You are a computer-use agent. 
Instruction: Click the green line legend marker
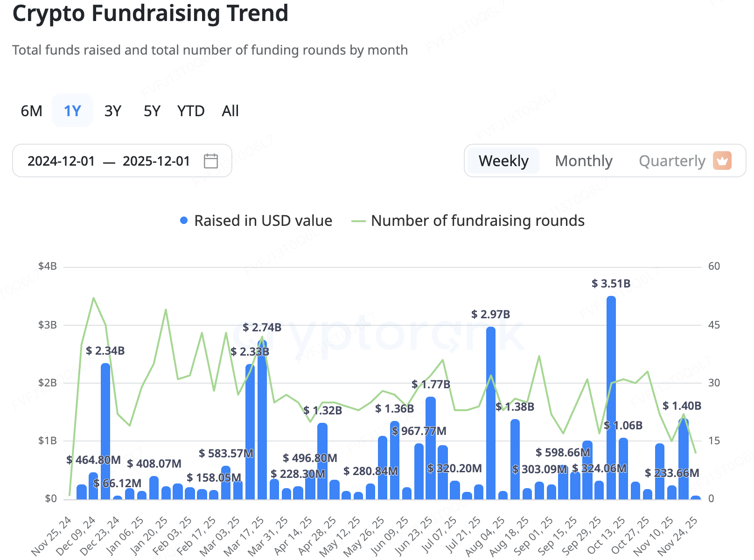pos(358,221)
